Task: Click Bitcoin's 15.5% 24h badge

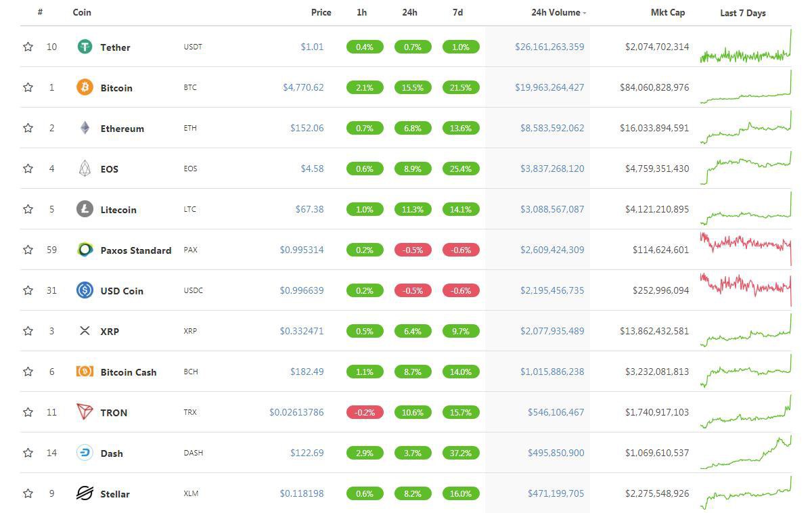Action: pos(413,87)
